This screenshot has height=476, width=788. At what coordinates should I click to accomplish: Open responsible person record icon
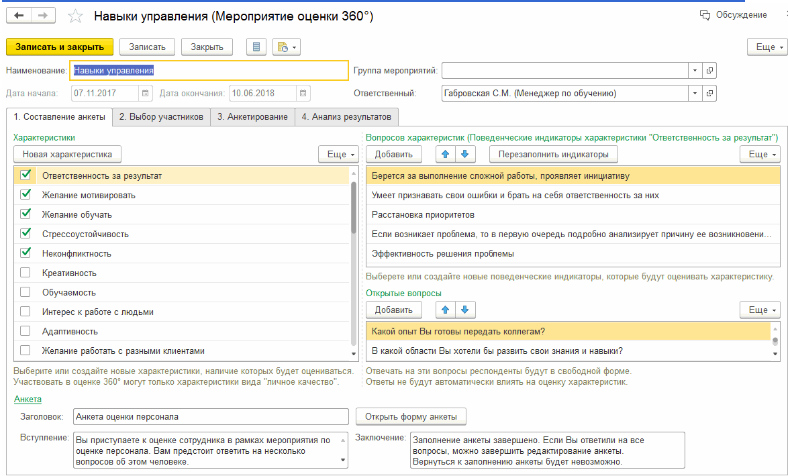pyautogui.click(x=710, y=93)
